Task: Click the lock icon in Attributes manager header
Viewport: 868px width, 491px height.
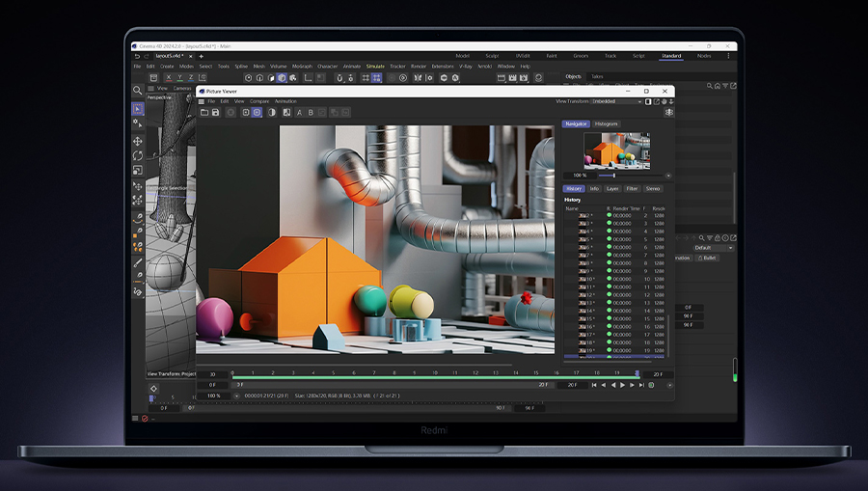Action: click(x=717, y=238)
